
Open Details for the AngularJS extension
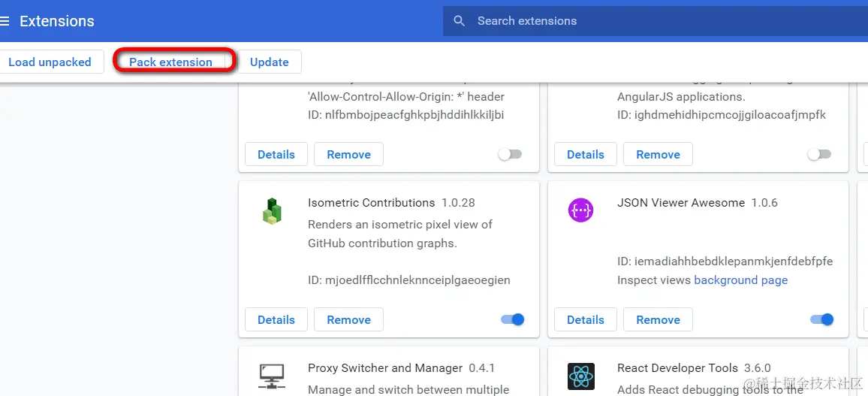(x=586, y=155)
